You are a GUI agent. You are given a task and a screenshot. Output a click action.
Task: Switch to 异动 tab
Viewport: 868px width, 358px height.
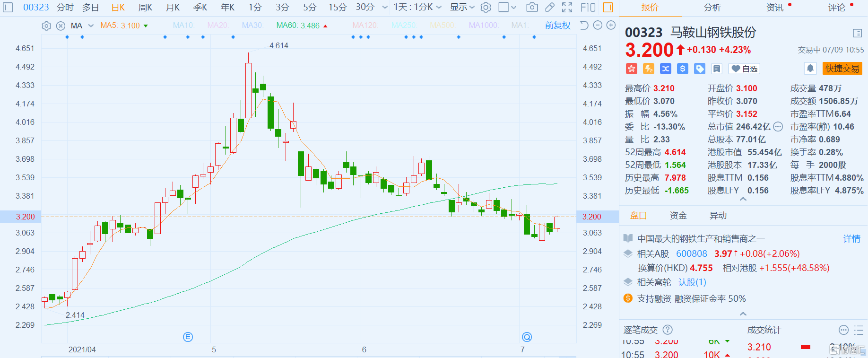click(x=718, y=216)
